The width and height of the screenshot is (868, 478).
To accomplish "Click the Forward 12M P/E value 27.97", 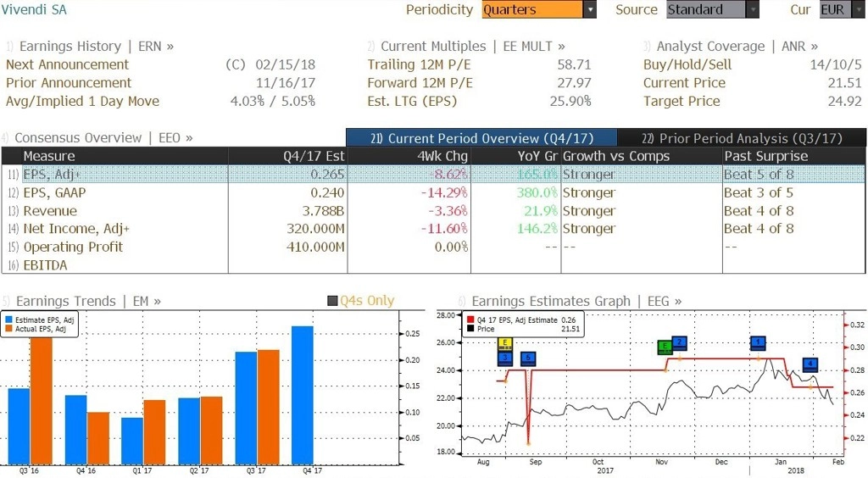I will tap(574, 83).
